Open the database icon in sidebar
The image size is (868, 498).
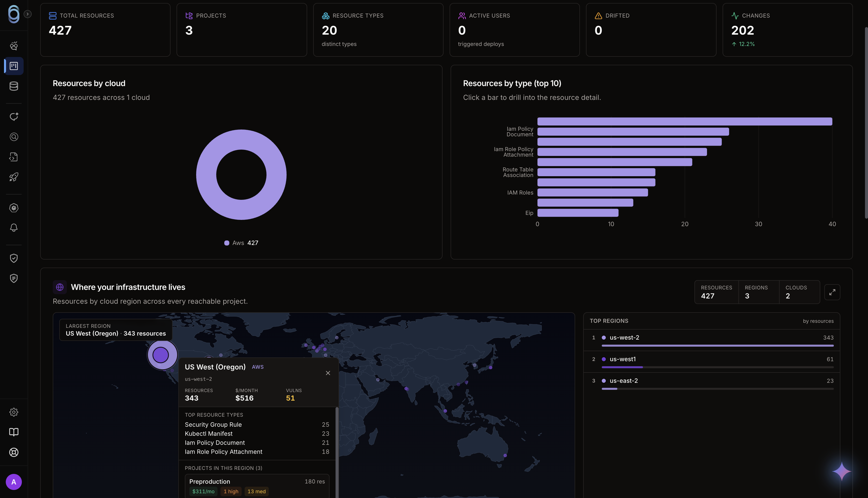[x=14, y=86]
